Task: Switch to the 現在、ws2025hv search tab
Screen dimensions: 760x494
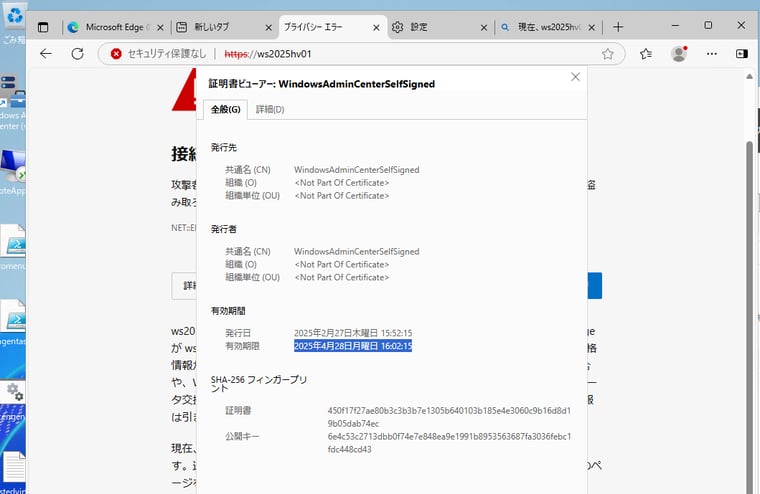Action: point(548,27)
